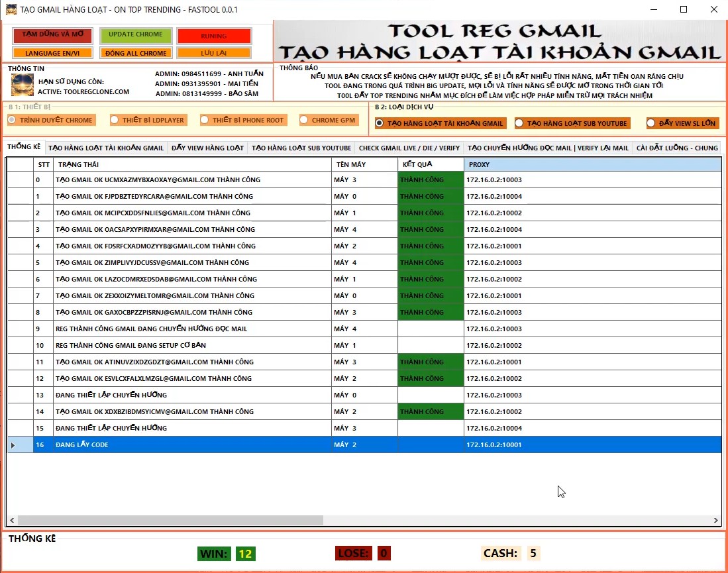The height and width of the screenshot is (573, 728).
Task: Click the Language EN/VI button
Action: pyautogui.click(x=52, y=53)
